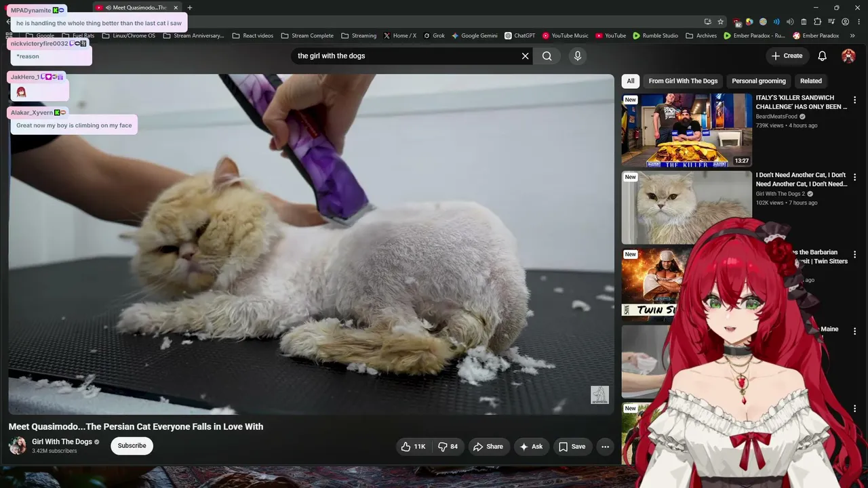868x488 pixels.
Task: Clear the search box with the X
Action: [525, 56]
